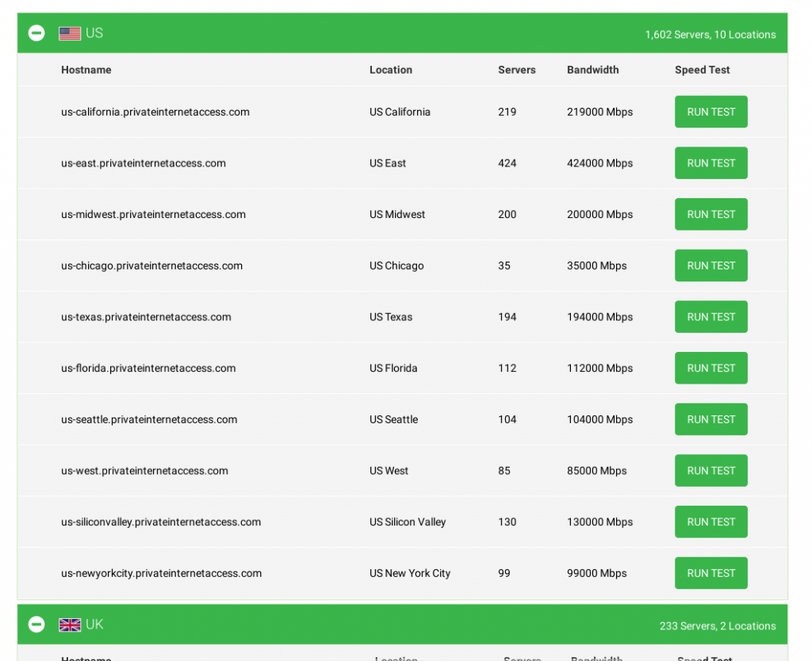Select hostname us-east.privateinternetaccess.com

coord(144,163)
